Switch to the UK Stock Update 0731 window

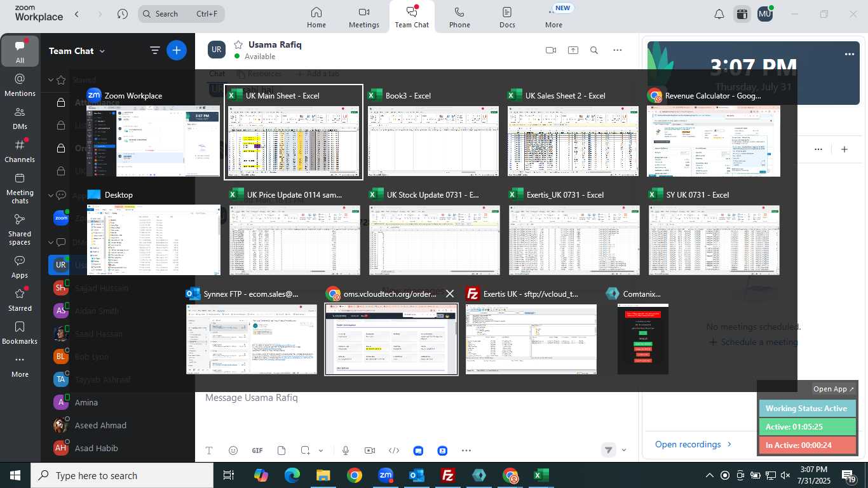pyautogui.click(x=435, y=232)
